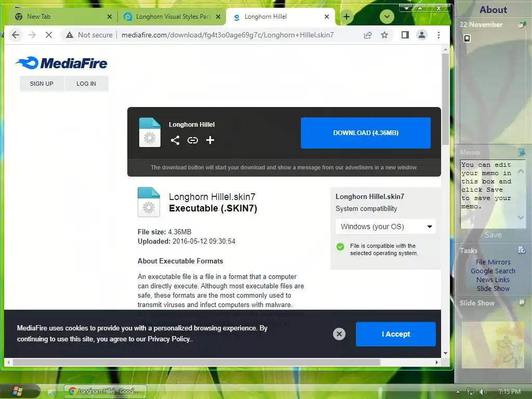Share this page via the share icon

pyautogui.click(x=368, y=35)
